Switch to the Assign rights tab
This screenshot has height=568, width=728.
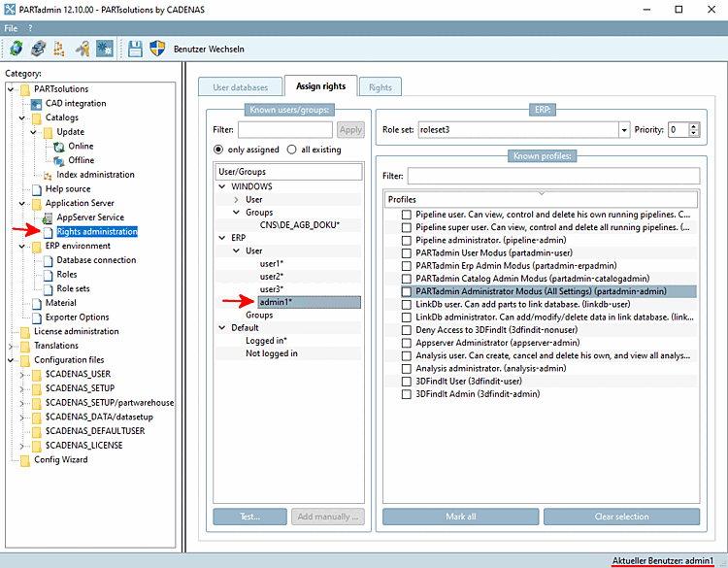coord(321,85)
